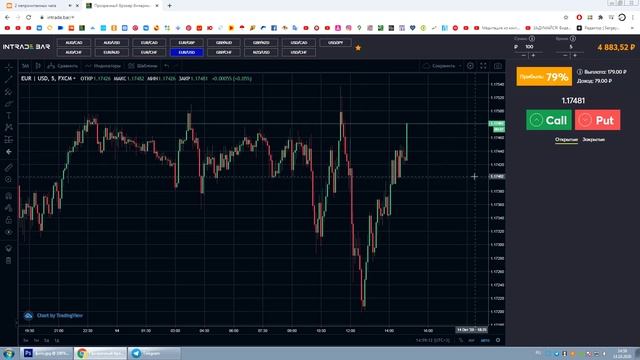The width and height of the screenshot is (640, 360).
Task: Select the GBP/CHF currency pair
Action: pos(224,52)
